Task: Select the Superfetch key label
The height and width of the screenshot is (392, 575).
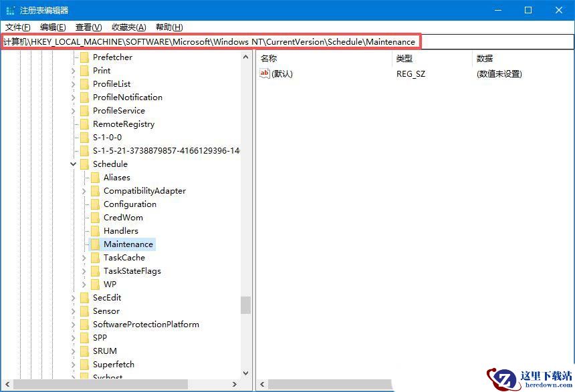Action: click(113, 365)
